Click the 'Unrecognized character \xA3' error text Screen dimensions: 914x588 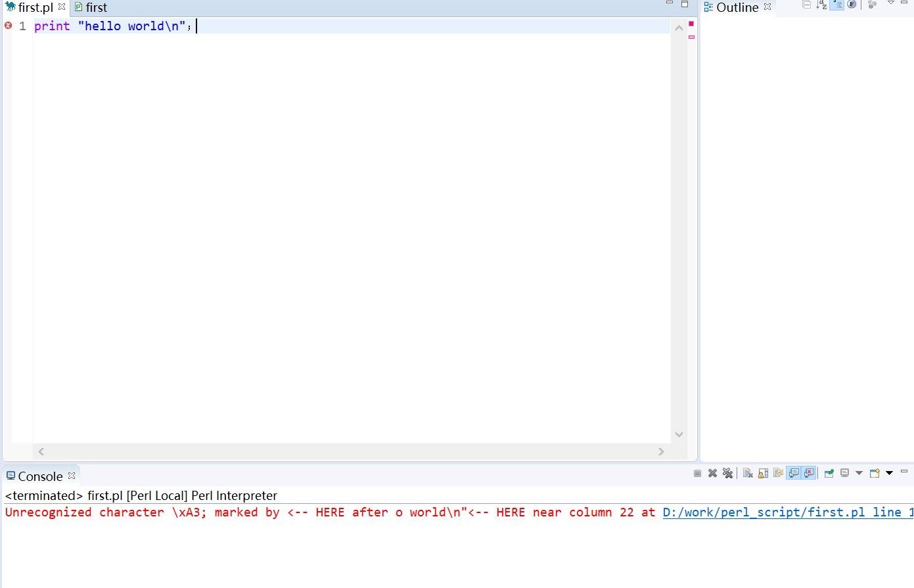click(106, 512)
